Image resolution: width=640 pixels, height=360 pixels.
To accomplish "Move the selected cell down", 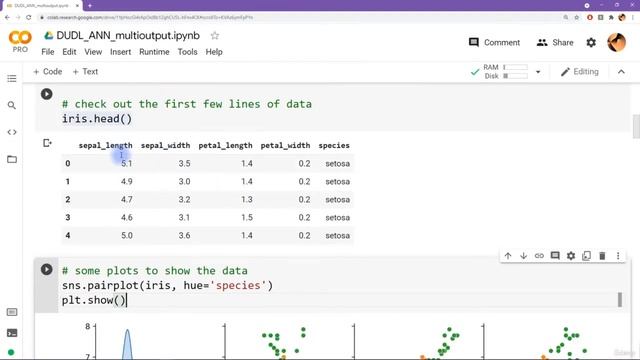I will tap(523, 256).
